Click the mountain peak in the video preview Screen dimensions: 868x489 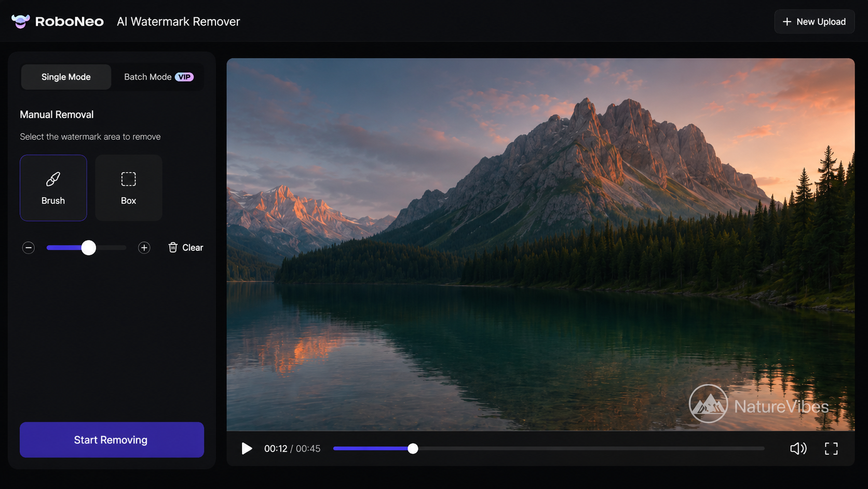click(x=587, y=107)
